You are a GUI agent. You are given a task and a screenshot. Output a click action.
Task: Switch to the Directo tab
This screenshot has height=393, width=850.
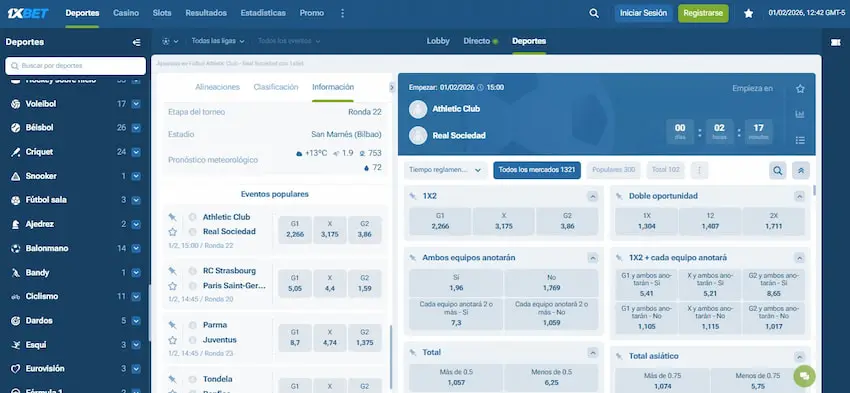tap(480, 41)
